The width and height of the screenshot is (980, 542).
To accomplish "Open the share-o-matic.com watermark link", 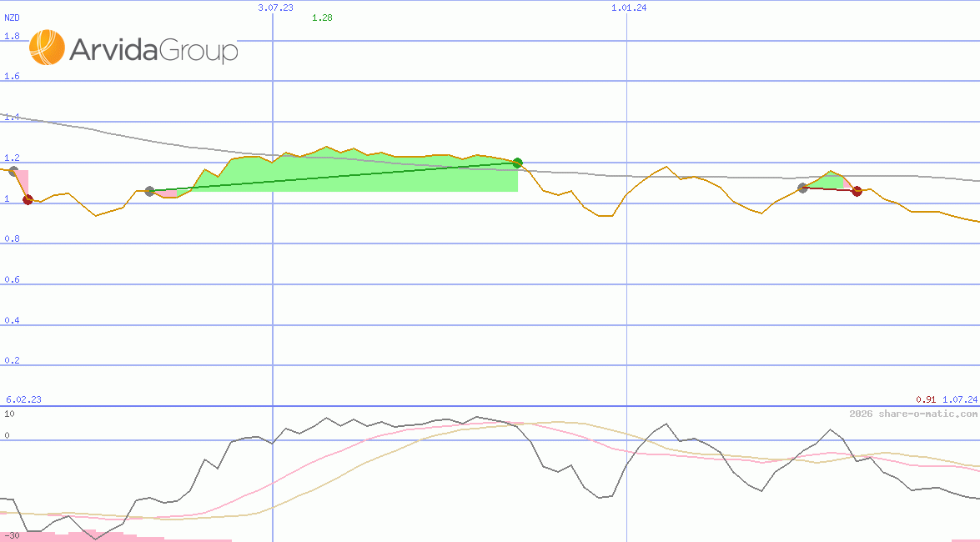I will 913,414.
